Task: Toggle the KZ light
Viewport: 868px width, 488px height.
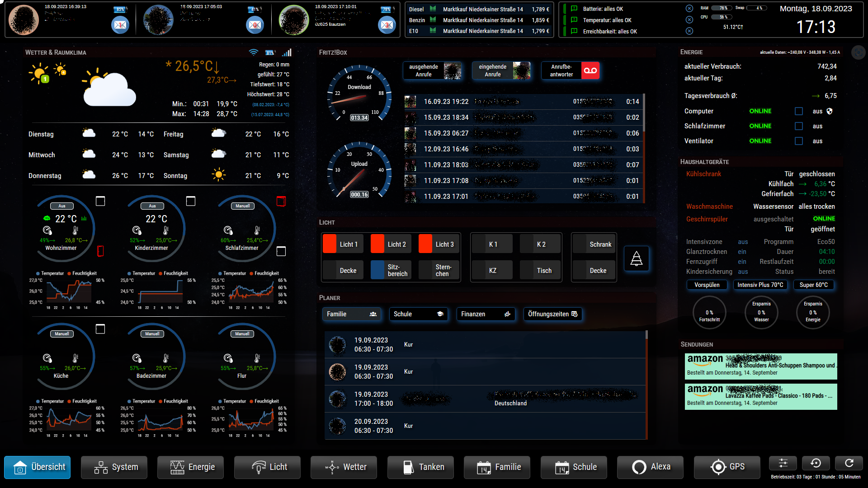Action: [492, 270]
